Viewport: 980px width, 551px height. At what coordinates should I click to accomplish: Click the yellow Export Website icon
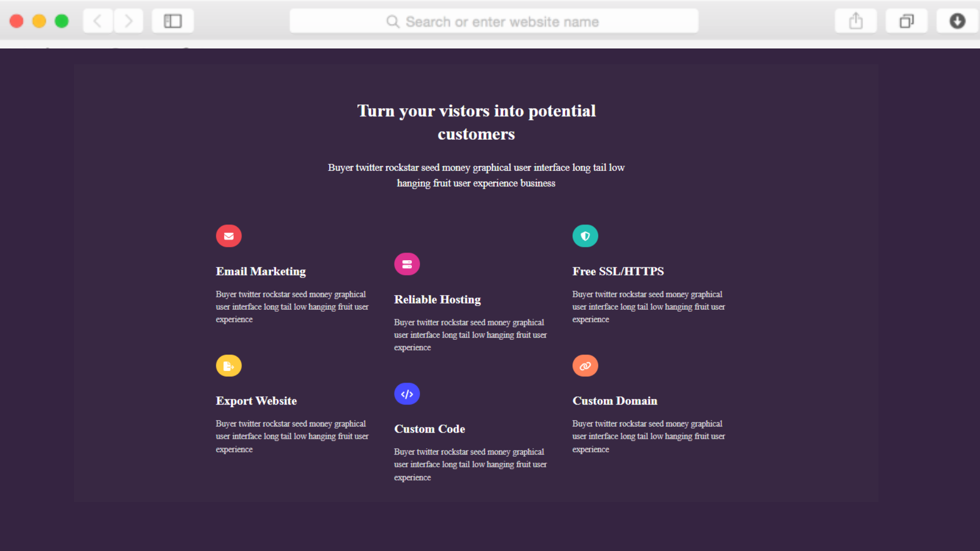[x=229, y=366]
